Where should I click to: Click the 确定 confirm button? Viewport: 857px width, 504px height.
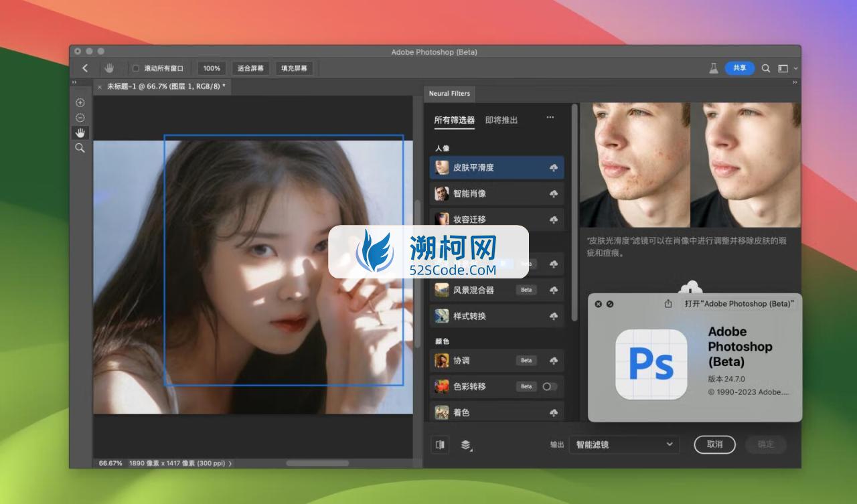pos(765,444)
